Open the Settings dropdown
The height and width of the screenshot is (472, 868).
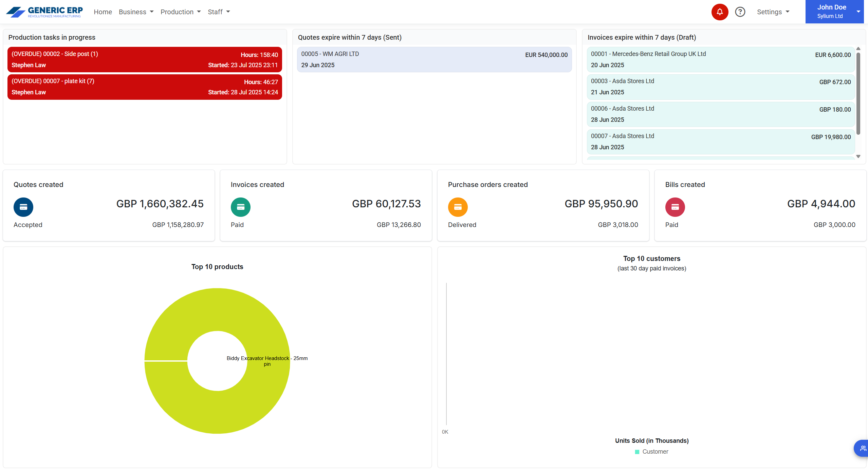pos(773,12)
